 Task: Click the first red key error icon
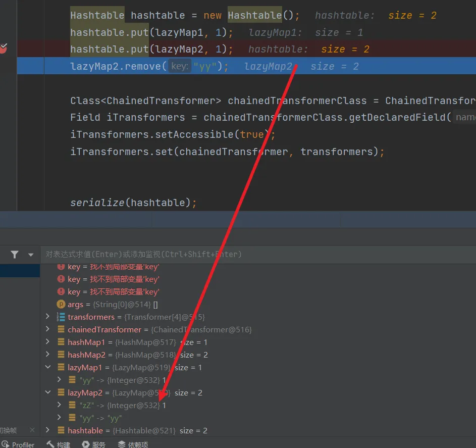click(x=61, y=266)
